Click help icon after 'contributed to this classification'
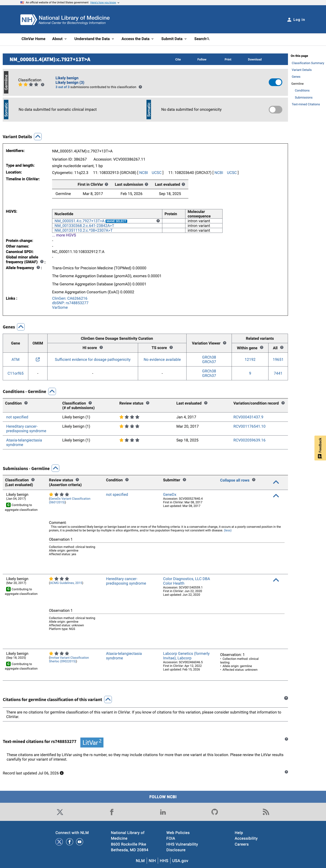Viewport: 326px width, 868px height. click(x=140, y=87)
